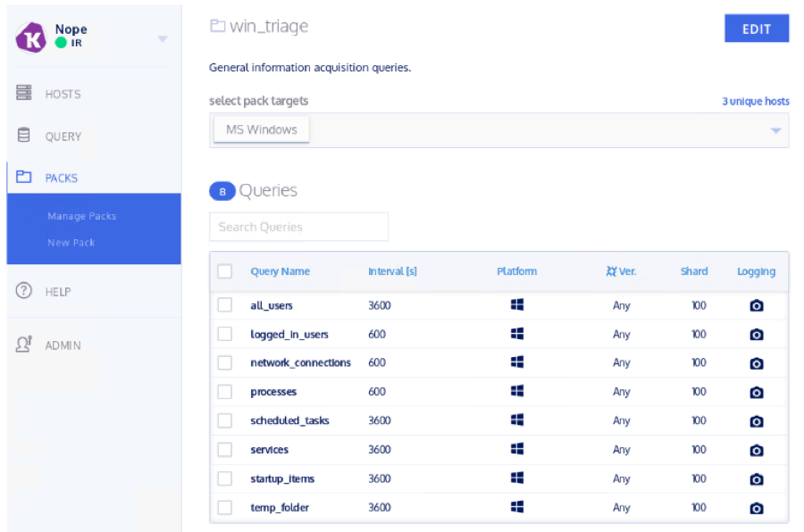Click the all_users query name
The height and width of the screenshot is (532, 804).
(x=272, y=305)
